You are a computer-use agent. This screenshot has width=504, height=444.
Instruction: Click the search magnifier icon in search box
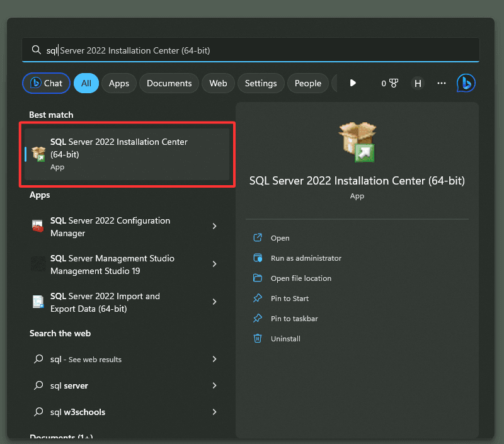[x=36, y=50]
